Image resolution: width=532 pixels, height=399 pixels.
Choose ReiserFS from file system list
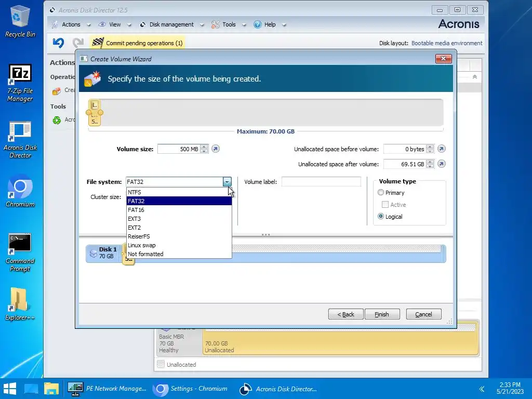pos(179,236)
